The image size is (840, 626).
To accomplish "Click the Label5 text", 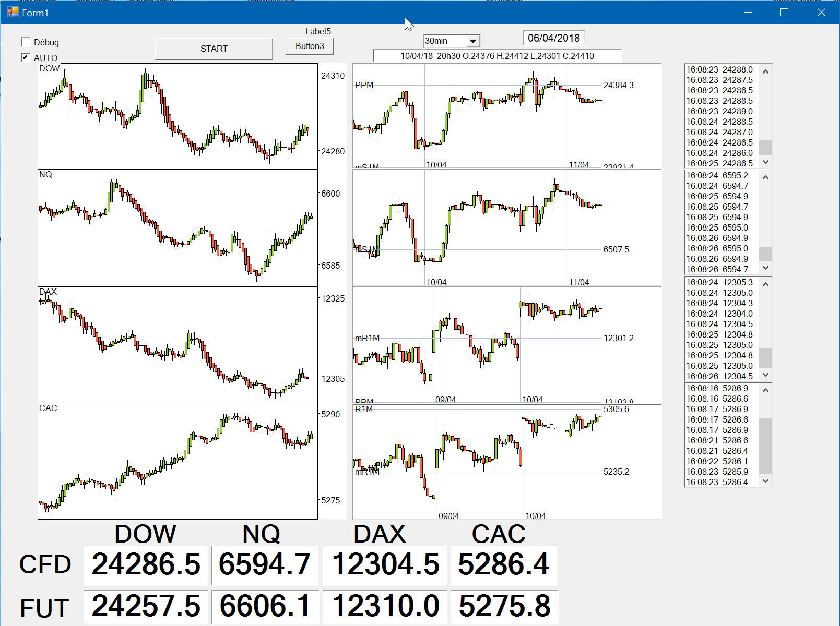I will pos(318,31).
